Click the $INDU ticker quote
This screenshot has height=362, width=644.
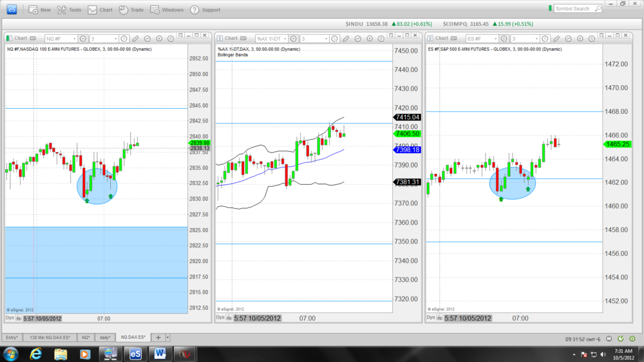(388, 24)
